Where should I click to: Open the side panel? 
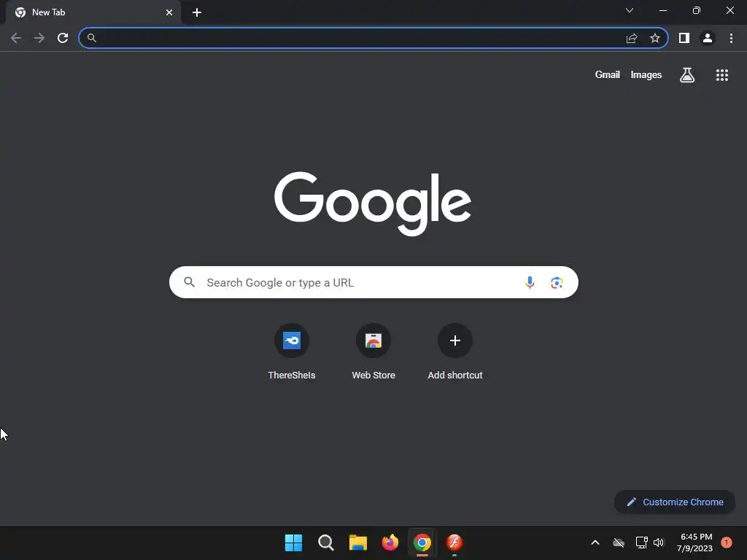(684, 38)
